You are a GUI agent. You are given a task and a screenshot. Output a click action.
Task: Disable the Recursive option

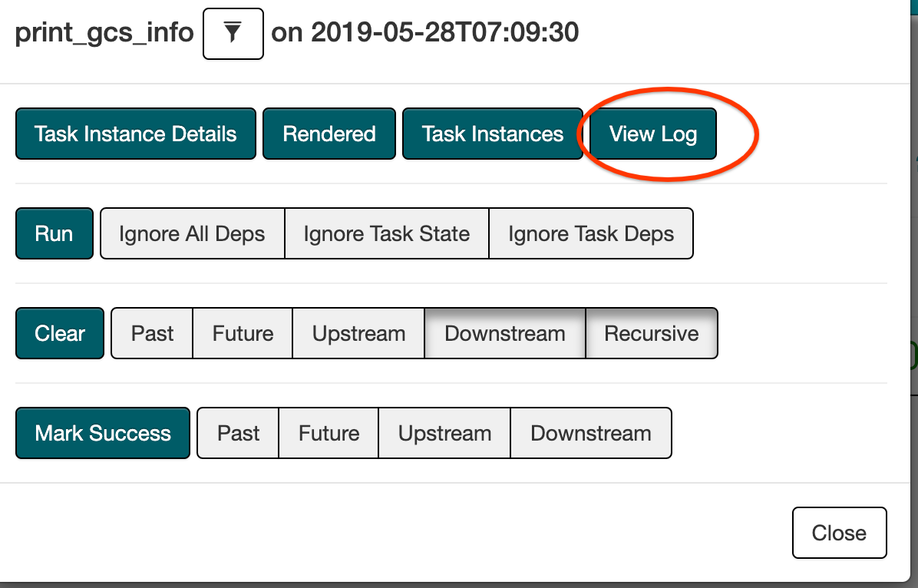pyautogui.click(x=651, y=333)
